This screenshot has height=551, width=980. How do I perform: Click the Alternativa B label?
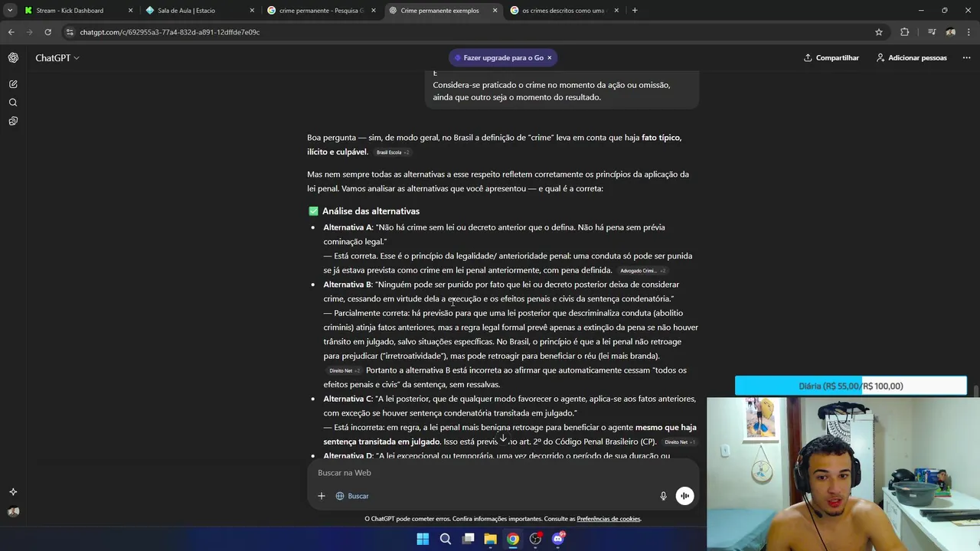click(348, 285)
